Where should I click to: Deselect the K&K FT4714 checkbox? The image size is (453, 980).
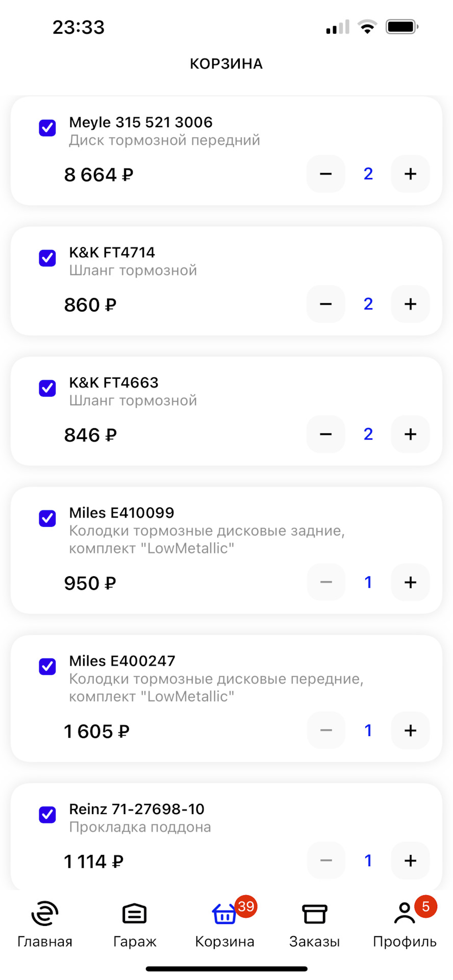coord(47,258)
